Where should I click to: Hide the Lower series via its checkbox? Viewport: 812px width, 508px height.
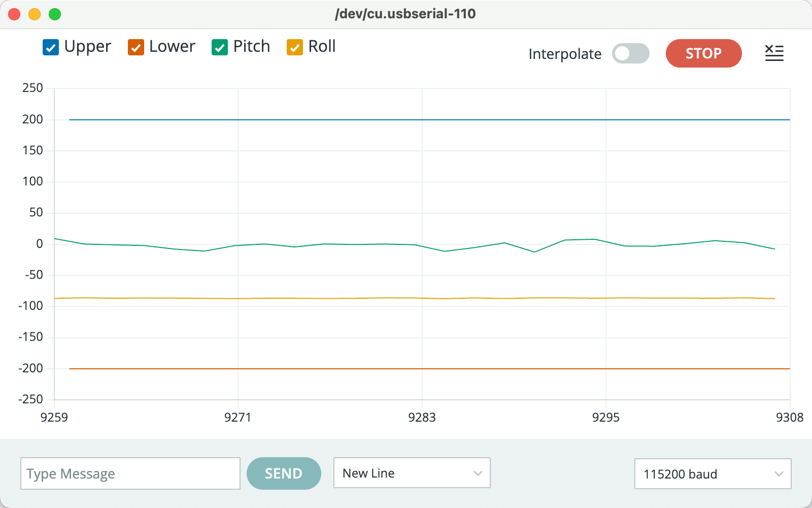pos(136,47)
